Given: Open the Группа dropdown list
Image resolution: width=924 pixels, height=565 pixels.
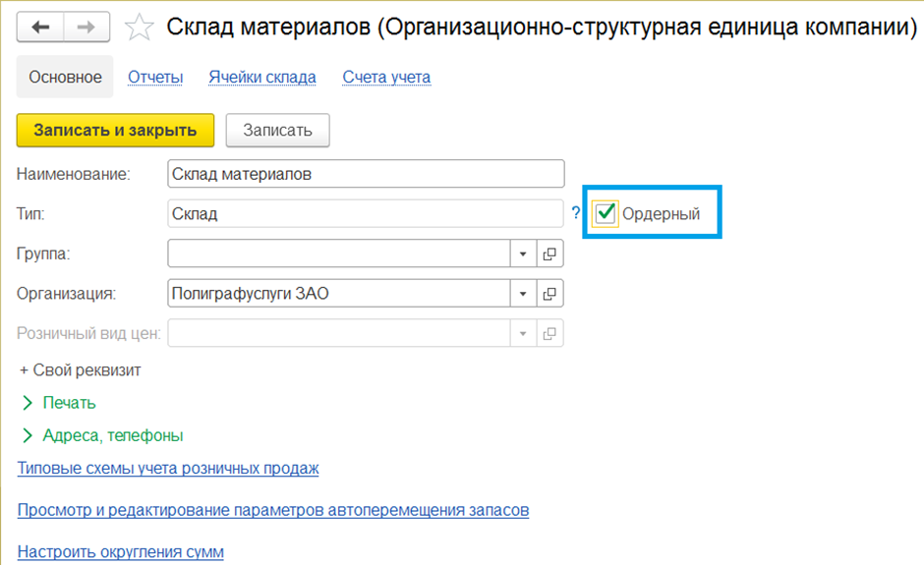Looking at the screenshot, I should click(x=523, y=254).
